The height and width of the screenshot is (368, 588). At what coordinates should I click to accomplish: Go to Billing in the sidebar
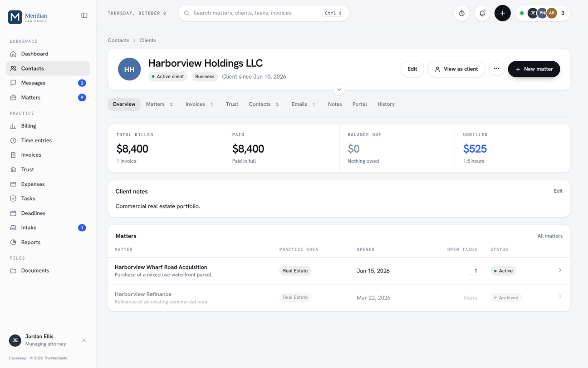[x=48, y=126]
